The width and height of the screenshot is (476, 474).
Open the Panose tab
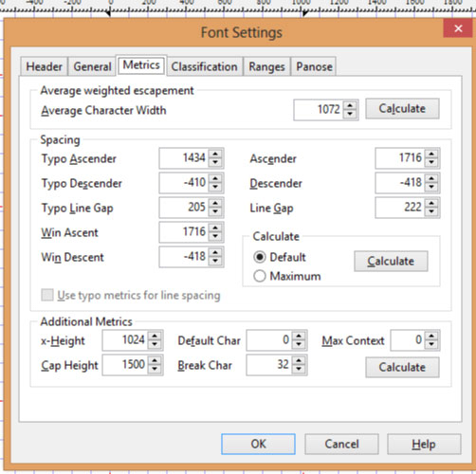(x=314, y=66)
